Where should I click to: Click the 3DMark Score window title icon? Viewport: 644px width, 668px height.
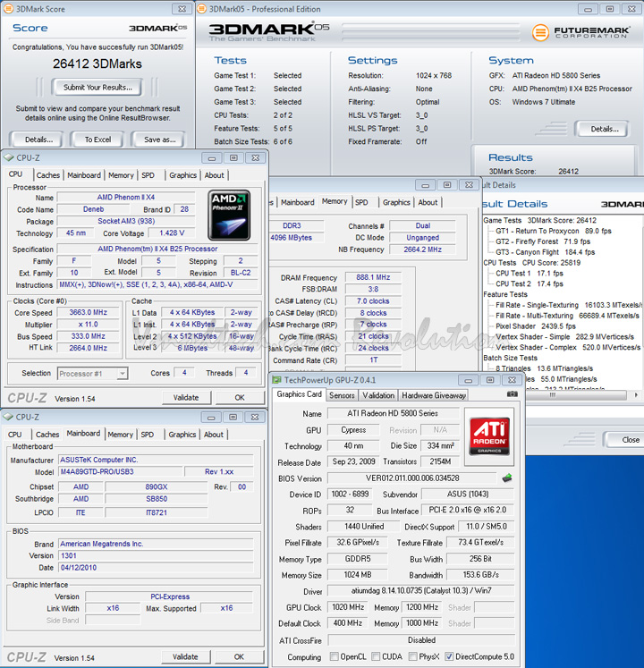9,9
